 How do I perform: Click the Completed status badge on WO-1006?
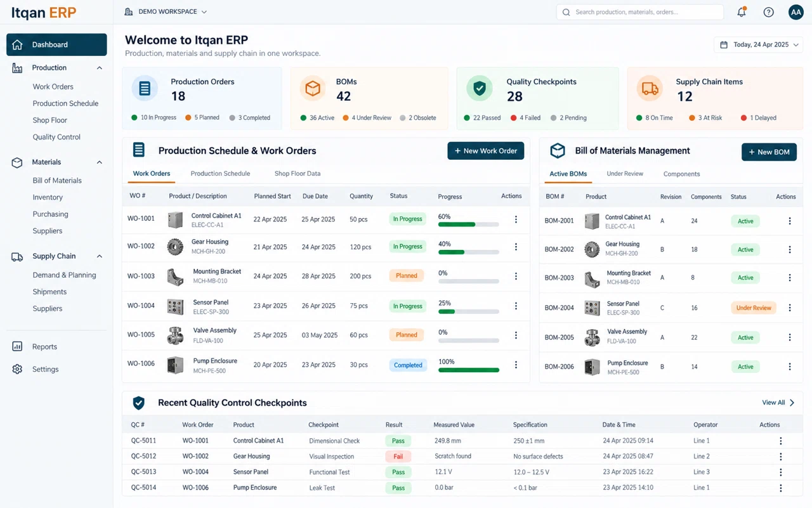click(408, 365)
